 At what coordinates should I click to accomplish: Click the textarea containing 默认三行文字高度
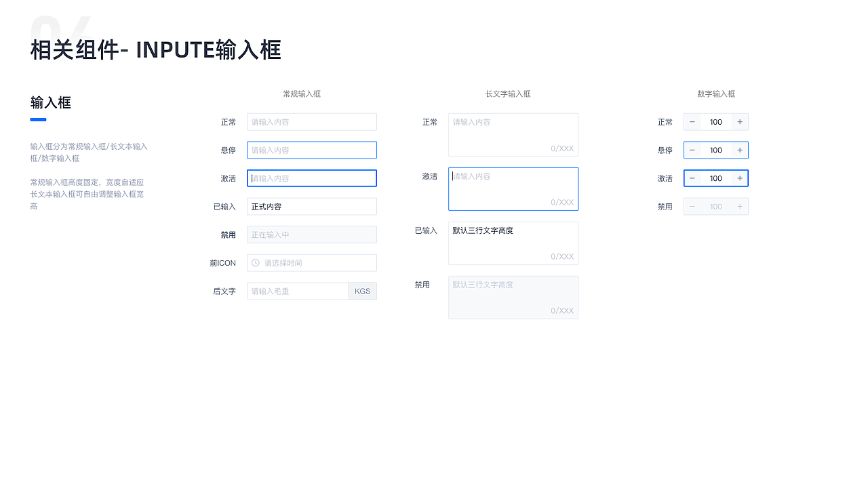[513, 243]
